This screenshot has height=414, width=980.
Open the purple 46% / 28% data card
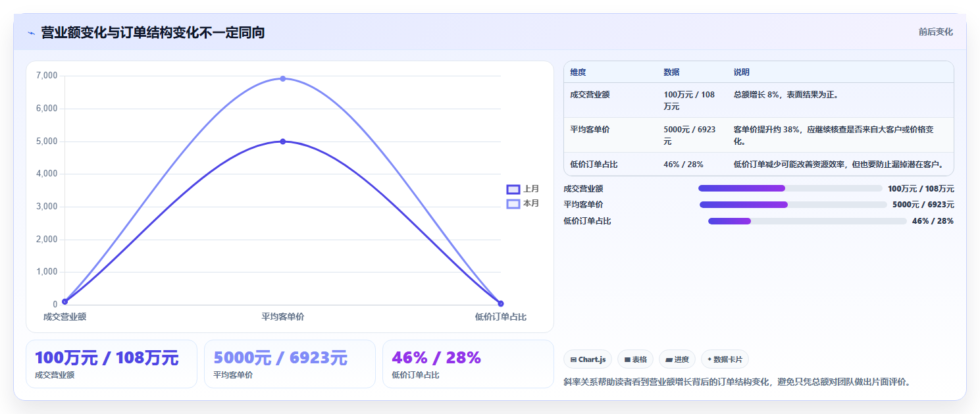[x=468, y=364]
